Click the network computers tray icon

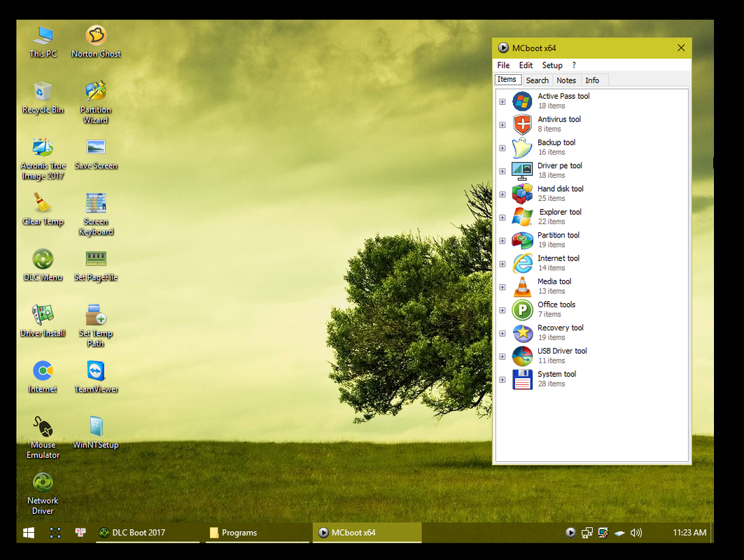587,533
